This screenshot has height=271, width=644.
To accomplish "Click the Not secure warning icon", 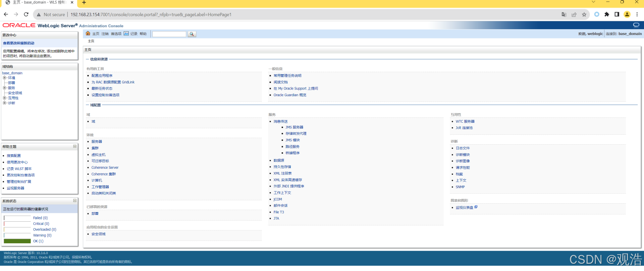I will coord(39,14).
